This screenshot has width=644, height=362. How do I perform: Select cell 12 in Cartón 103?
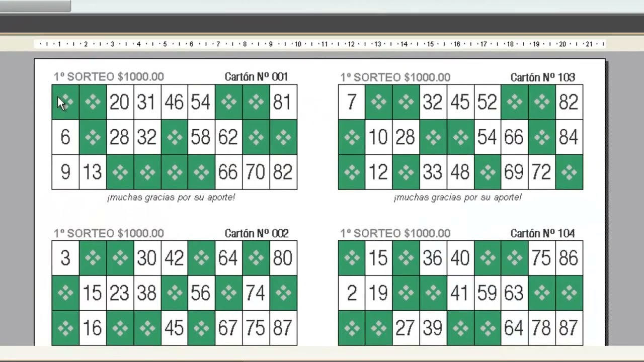coord(379,172)
